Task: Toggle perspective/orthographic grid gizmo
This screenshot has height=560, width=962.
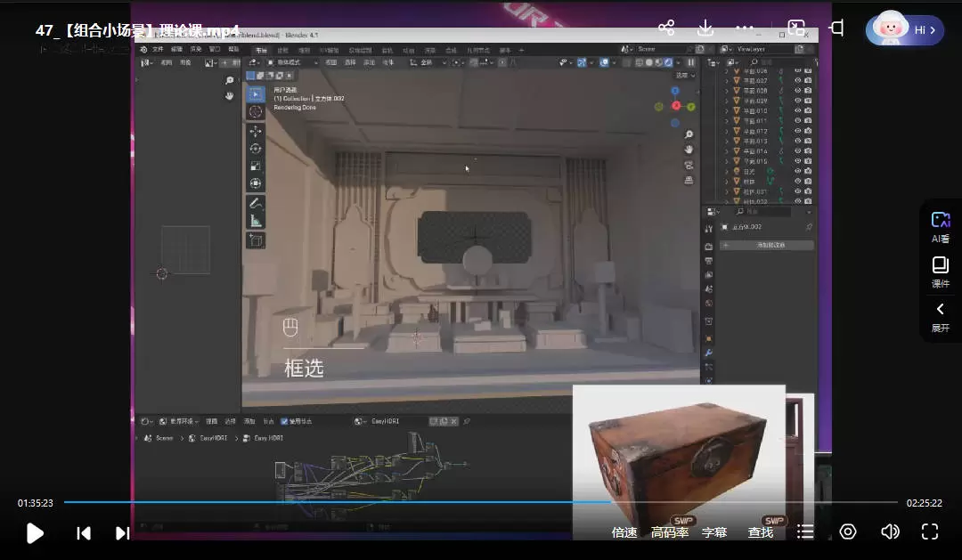Action: point(689,180)
